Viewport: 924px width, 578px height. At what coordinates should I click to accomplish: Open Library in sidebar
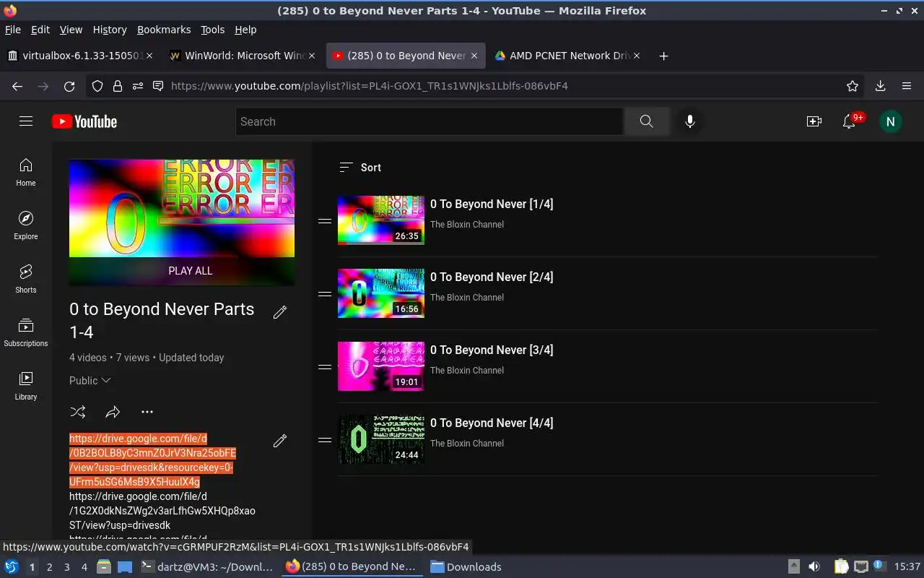(x=26, y=386)
